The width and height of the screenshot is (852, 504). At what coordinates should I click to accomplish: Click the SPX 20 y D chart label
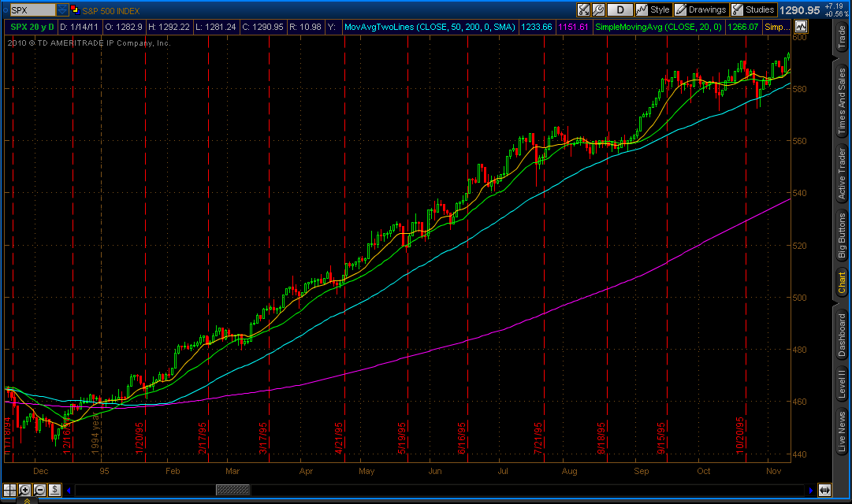(x=32, y=27)
